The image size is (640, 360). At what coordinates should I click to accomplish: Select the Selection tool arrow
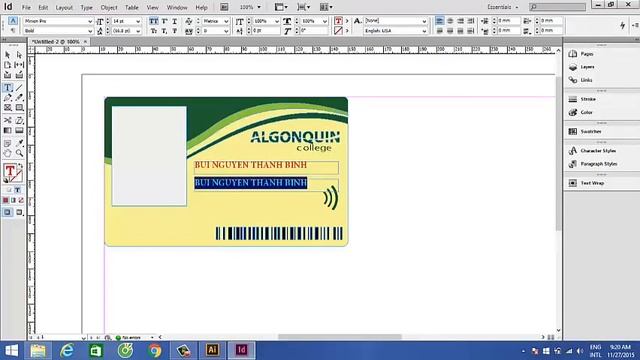7,55
